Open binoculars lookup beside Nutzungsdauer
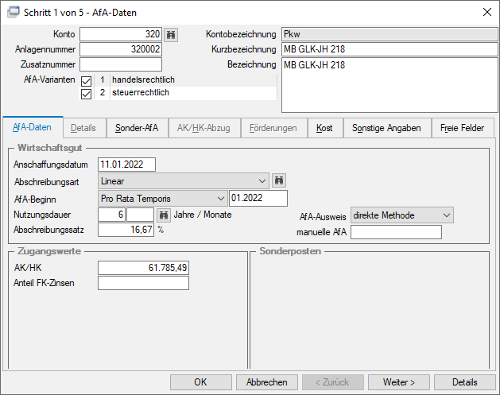Image resolution: width=500 pixels, height=395 pixels. pyautogui.click(x=163, y=215)
